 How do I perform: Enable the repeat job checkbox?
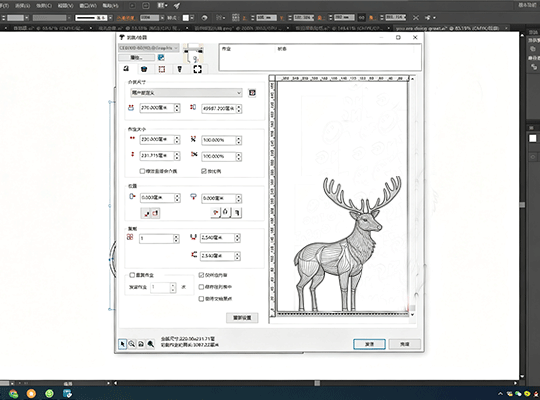pyautogui.click(x=132, y=275)
